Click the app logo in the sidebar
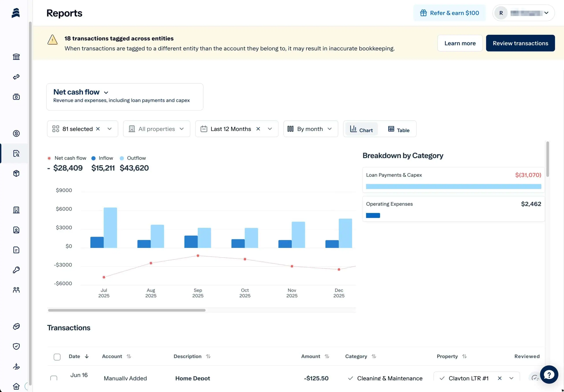This screenshot has height=392, width=564. [x=16, y=13]
